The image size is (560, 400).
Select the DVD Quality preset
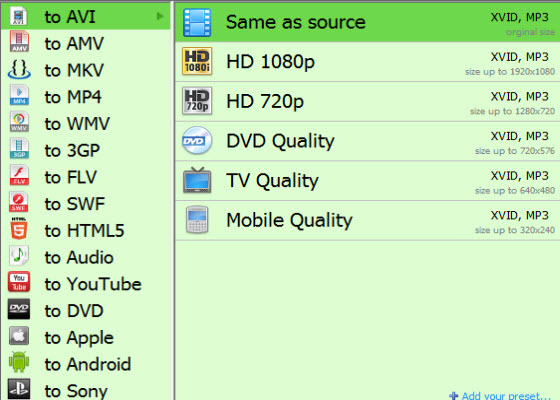(368, 141)
